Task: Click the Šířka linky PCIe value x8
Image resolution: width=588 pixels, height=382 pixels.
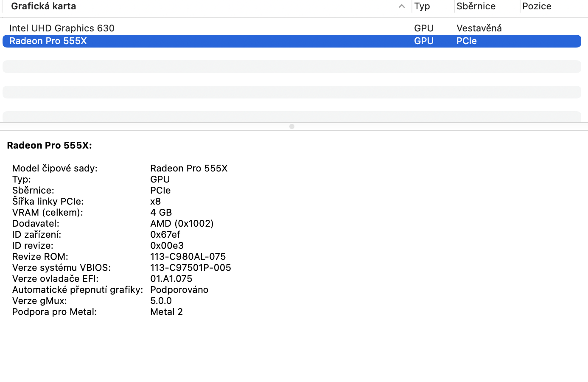Action: (x=156, y=202)
